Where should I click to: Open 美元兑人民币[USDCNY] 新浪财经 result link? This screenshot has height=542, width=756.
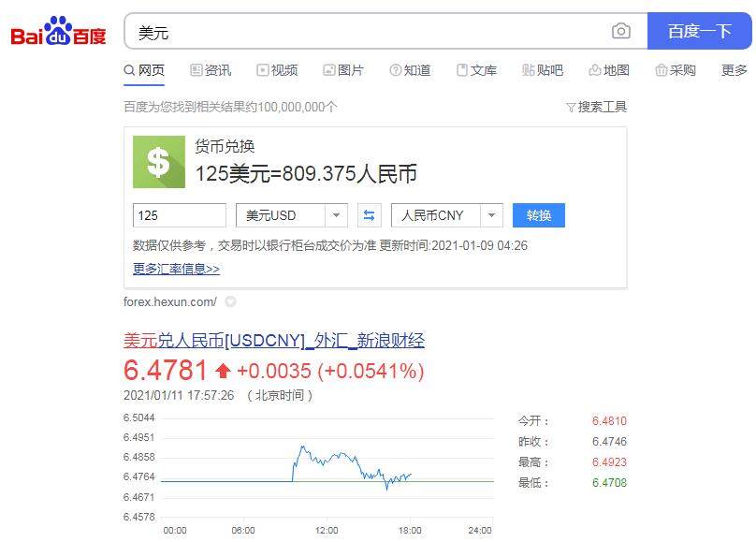274,341
